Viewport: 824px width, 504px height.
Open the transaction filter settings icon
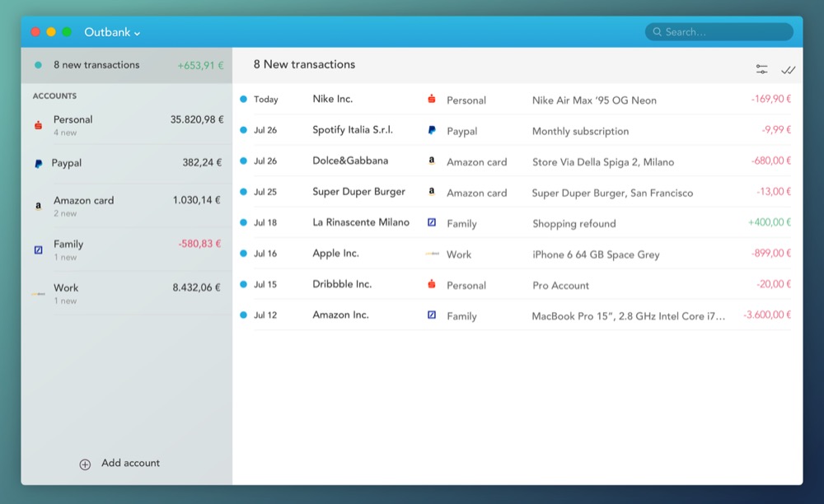click(761, 69)
